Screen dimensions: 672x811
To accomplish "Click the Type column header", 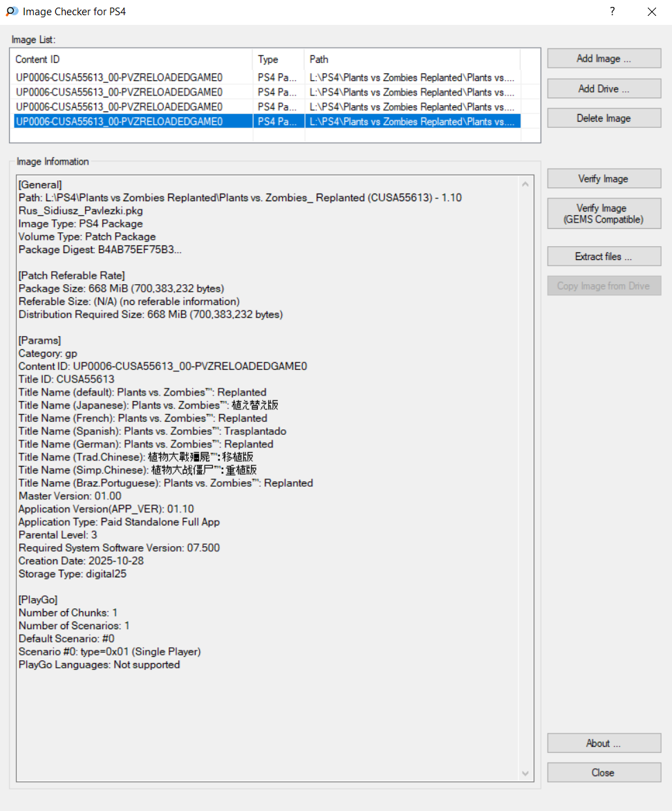I will click(278, 59).
